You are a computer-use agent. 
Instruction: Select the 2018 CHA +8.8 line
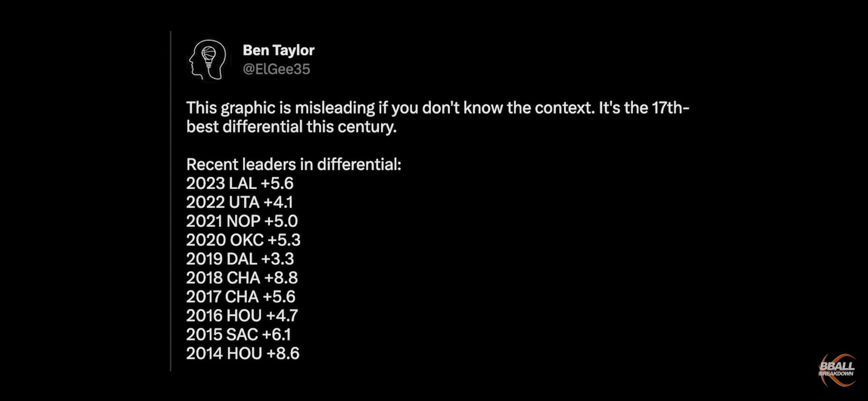coord(242,278)
